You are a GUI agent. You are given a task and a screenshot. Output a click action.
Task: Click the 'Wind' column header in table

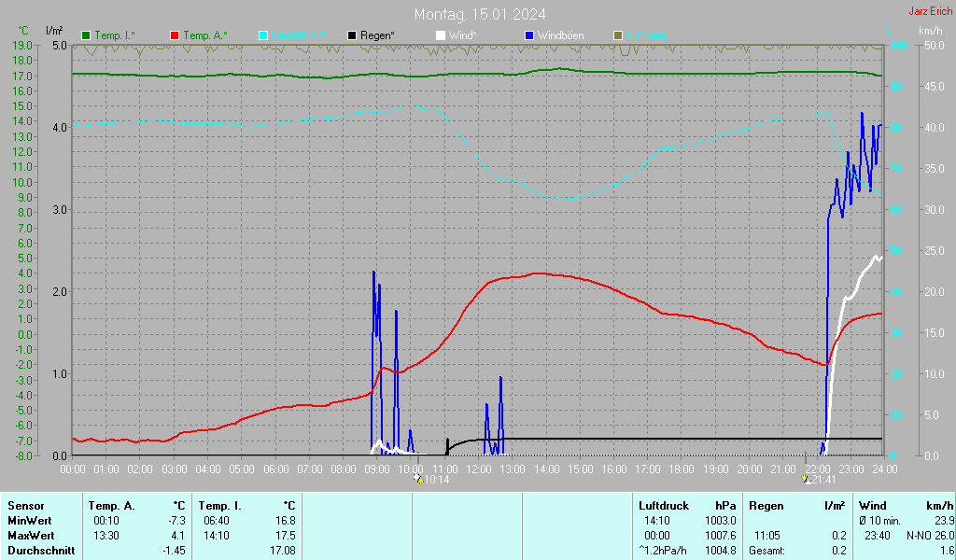tap(873, 506)
